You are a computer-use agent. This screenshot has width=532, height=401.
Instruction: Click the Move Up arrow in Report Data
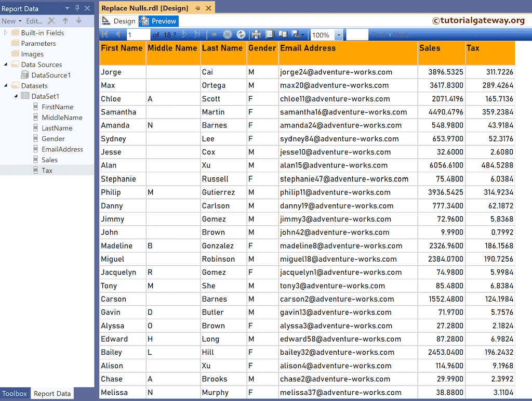click(x=65, y=21)
